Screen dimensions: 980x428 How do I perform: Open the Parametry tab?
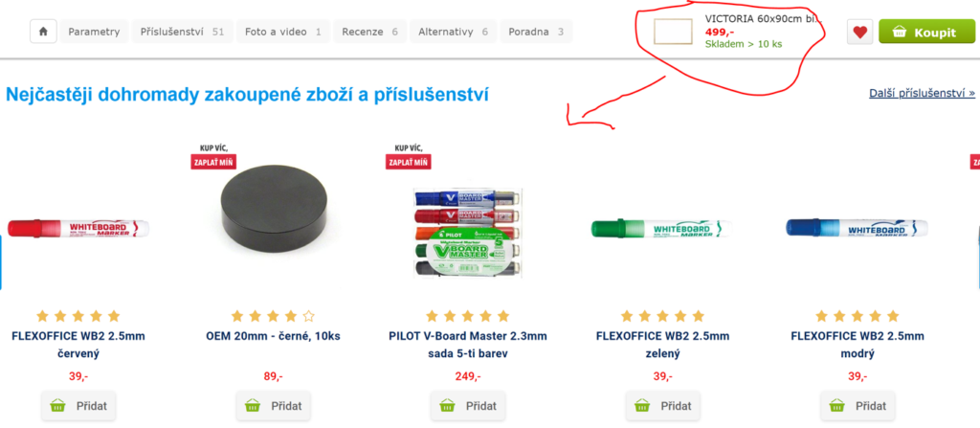point(94,32)
